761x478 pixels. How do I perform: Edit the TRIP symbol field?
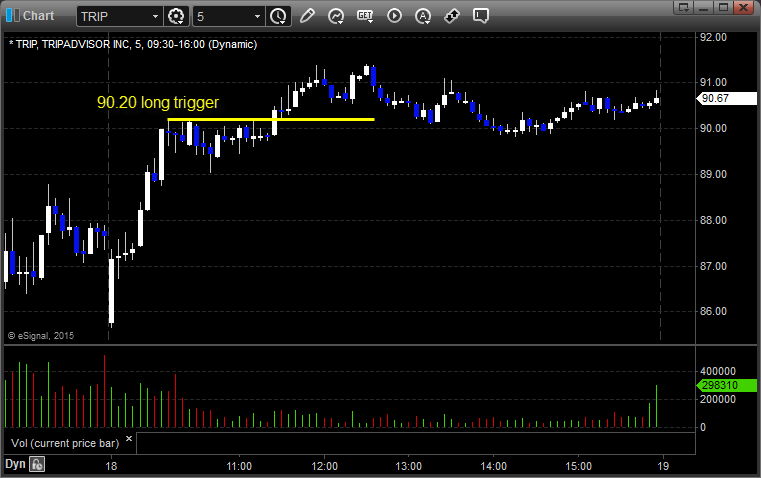tap(113, 16)
